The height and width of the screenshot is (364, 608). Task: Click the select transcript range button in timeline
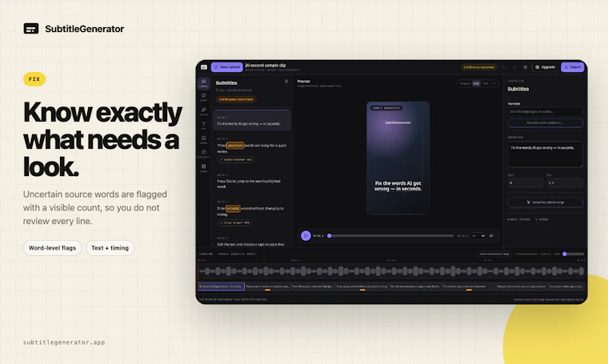coord(494,254)
